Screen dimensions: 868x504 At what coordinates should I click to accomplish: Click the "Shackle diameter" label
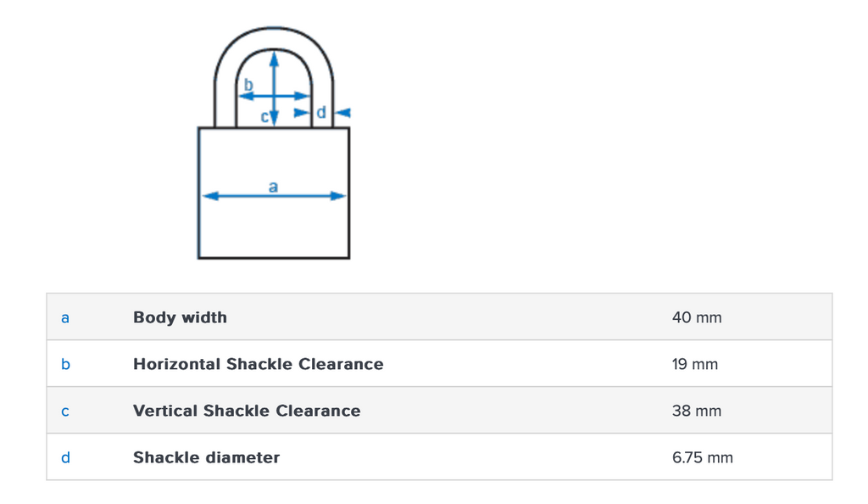[x=206, y=457]
